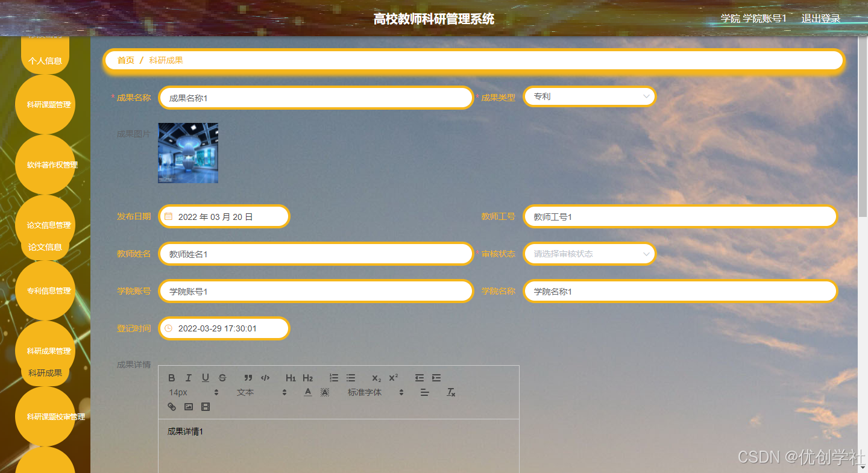Click the 学院账号 input field
The width and height of the screenshot is (868, 473).
[x=316, y=291]
